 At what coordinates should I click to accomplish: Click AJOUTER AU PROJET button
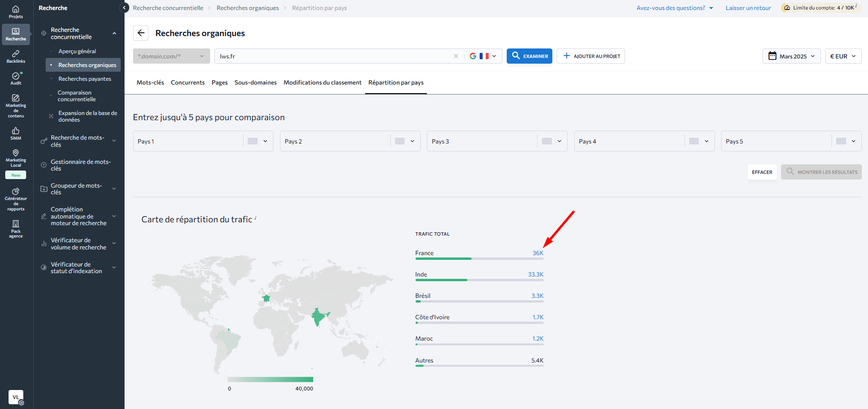tap(591, 56)
